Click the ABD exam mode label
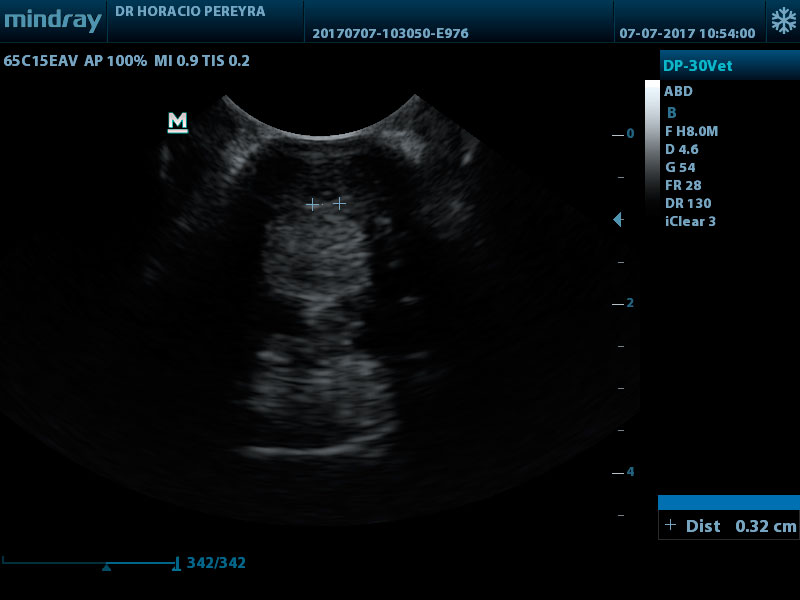The width and height of the screenshot is (800, 600). click(x=679, y=91)
